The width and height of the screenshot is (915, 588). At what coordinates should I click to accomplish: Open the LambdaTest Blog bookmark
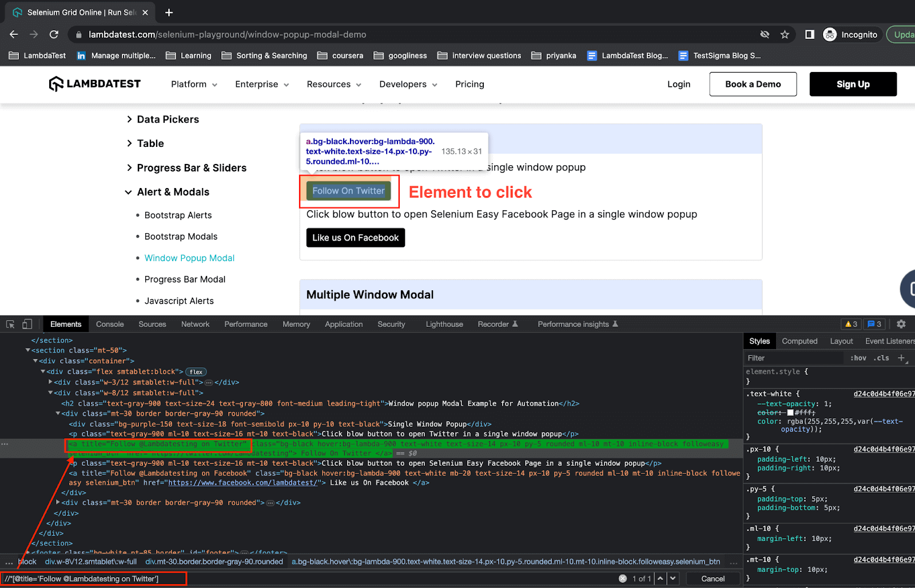click(627, 55)
